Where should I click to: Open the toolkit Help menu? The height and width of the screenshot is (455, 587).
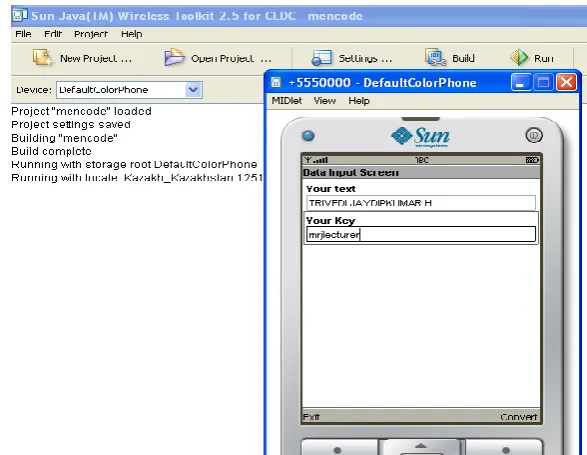point(131,34)
